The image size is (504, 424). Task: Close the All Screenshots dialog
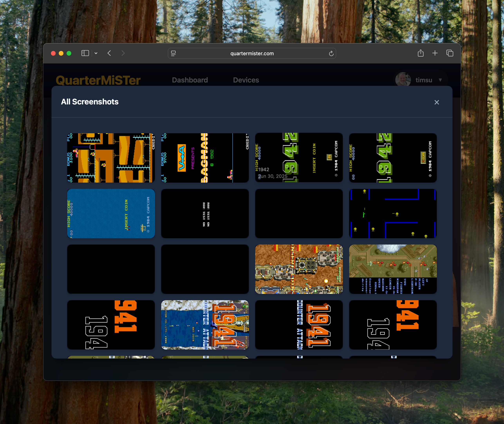(436, 102)
